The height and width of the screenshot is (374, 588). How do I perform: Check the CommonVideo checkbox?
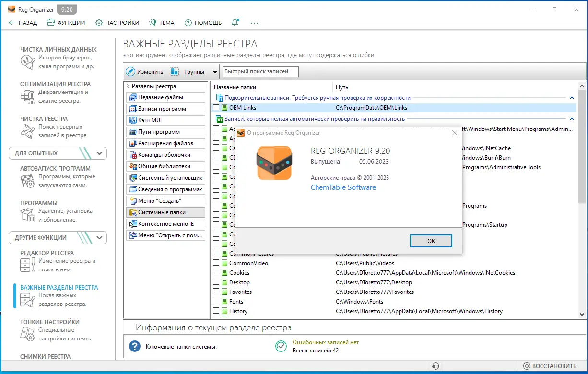click(x=216, y=263)
